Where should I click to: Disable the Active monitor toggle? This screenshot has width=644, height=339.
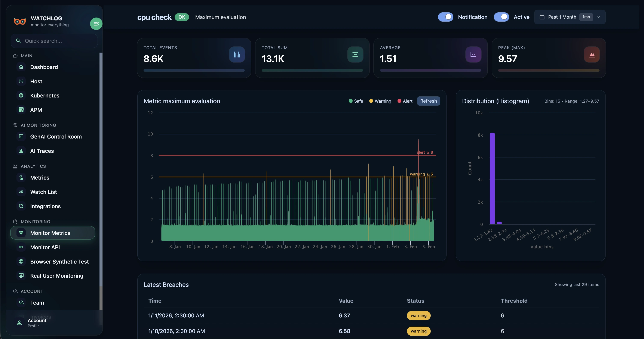click(x=502, y=17)
